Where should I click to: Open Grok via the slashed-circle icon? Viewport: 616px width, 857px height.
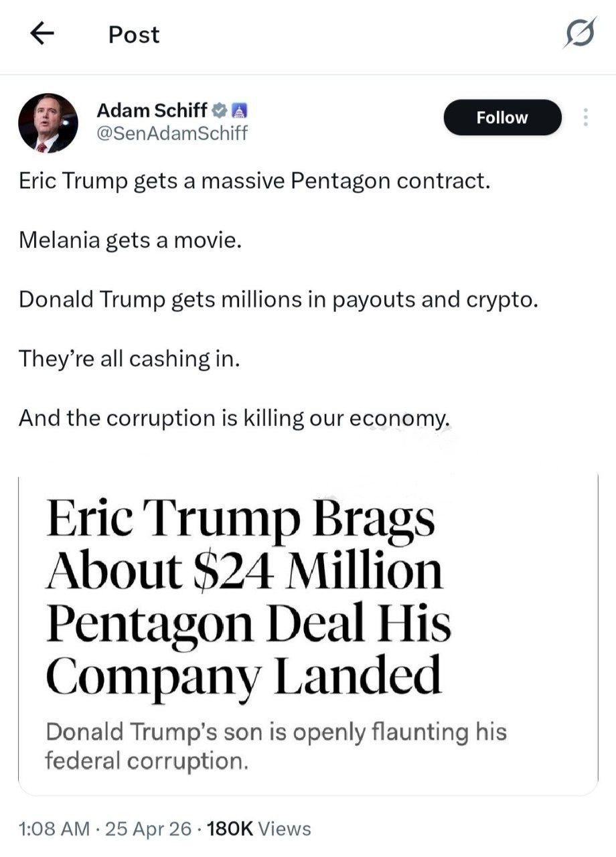(578, 34)
